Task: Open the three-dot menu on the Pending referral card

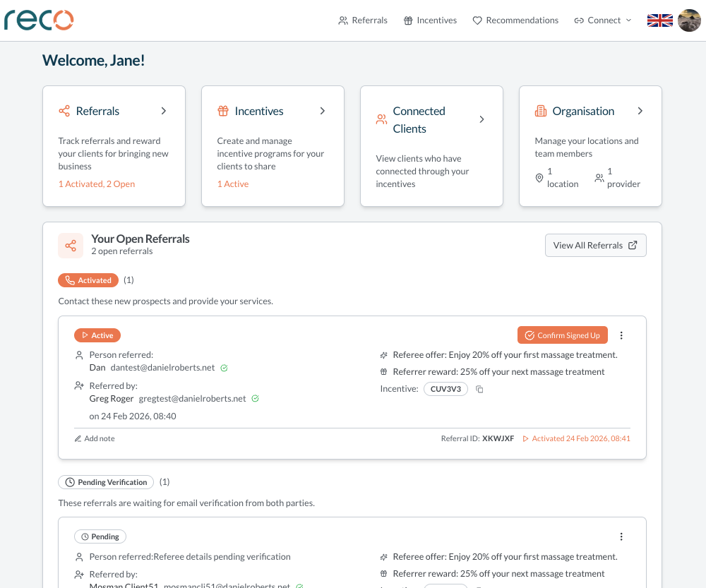Action: pos(621,536)
